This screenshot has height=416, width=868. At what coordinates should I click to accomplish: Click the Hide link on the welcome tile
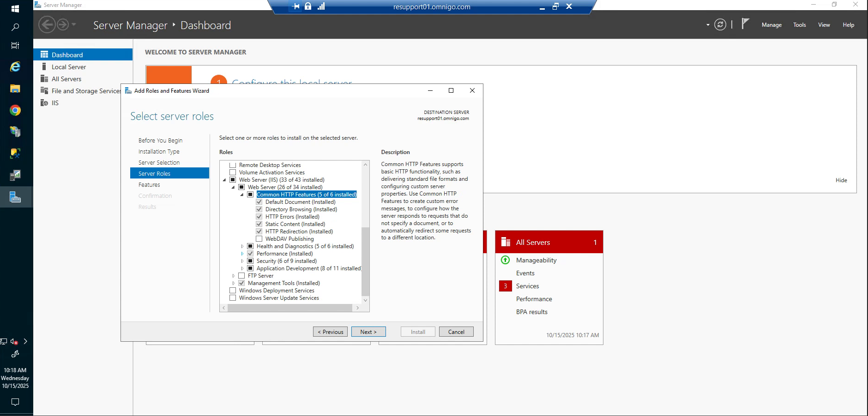[841, 180]
